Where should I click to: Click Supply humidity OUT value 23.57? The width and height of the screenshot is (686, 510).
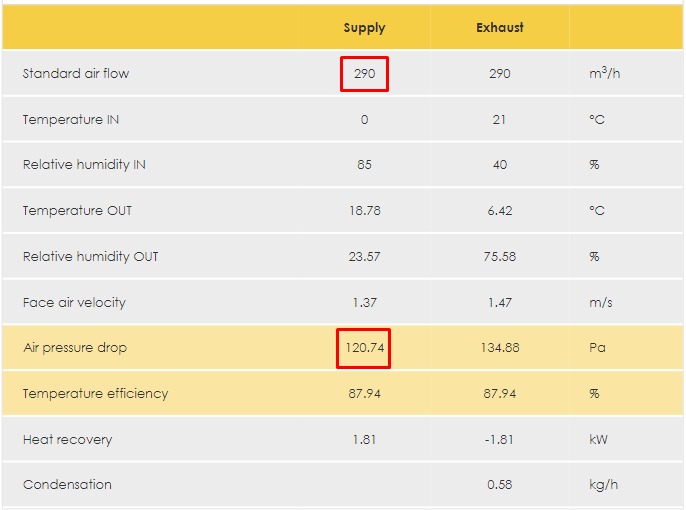364,256
